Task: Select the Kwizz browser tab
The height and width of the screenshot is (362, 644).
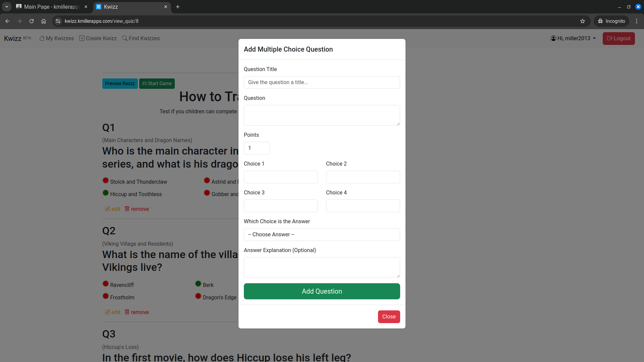Action: (131, 7)
